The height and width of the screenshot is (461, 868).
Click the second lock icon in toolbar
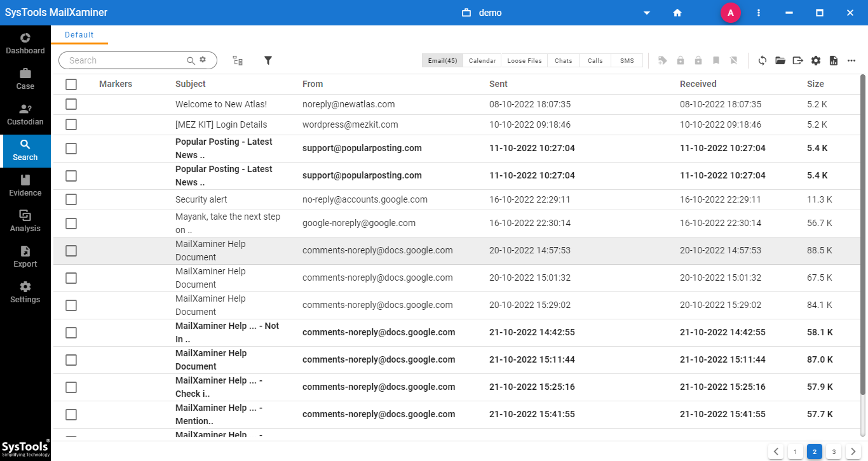[x=698, y=60]
